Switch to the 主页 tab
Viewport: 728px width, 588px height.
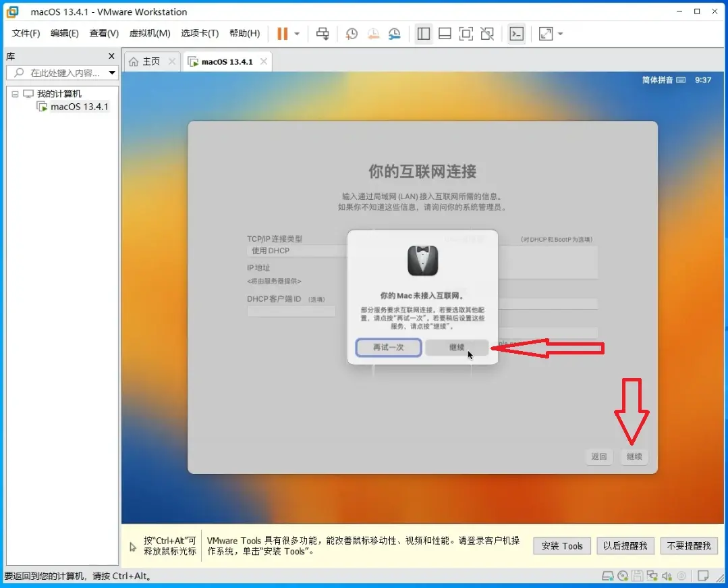click(145, 61)
